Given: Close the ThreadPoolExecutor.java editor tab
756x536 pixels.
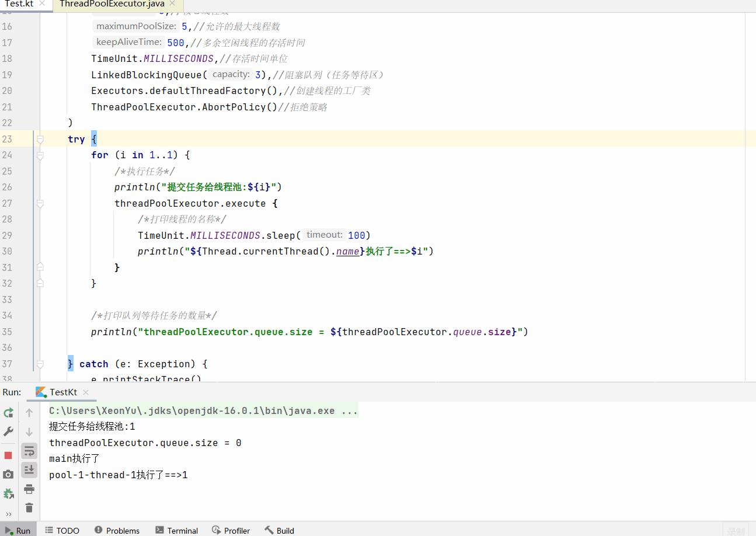Looking at the screenshot, I should [173, 4].
